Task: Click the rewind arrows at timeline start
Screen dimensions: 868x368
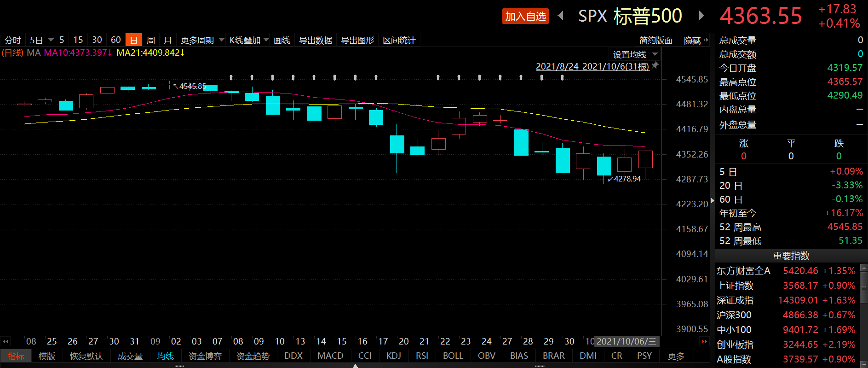Action: pos(6,342)
